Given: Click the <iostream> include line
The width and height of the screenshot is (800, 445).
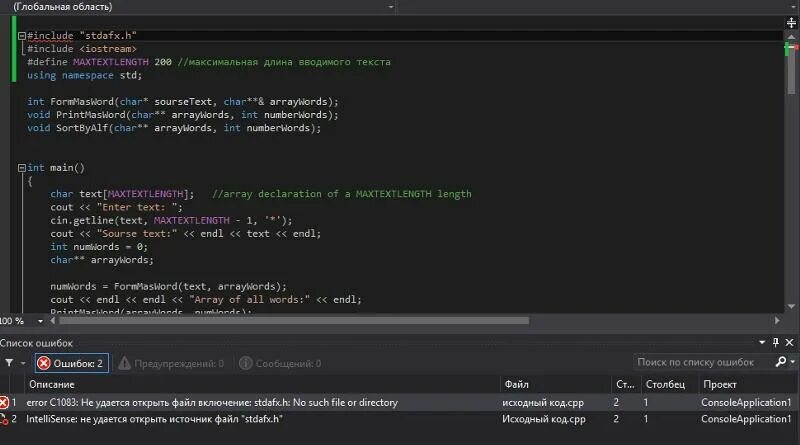Looking at the screenshot, I should [x=82, y=49].
